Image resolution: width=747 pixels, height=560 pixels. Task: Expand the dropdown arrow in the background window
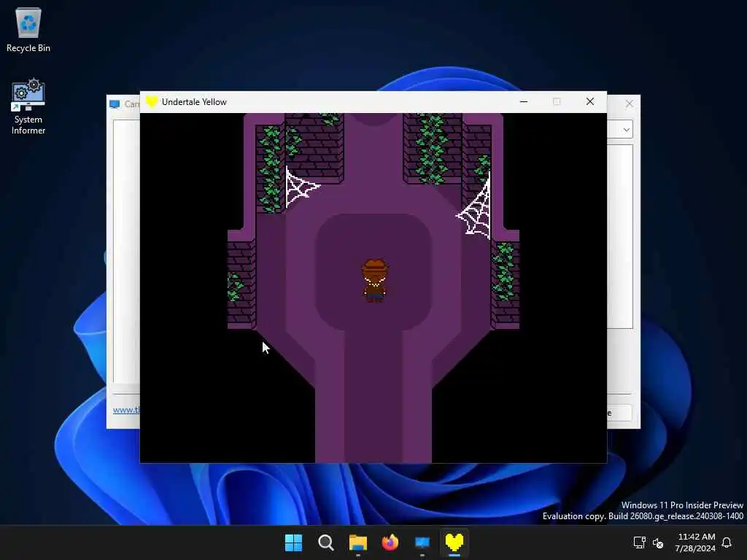tap(627, 130)
